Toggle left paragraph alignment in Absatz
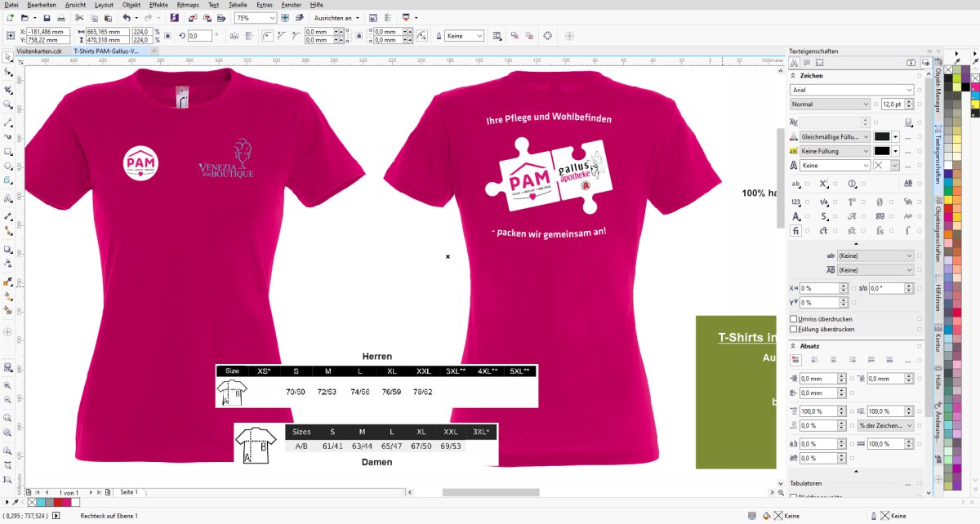980x524 pixels. 815,360
